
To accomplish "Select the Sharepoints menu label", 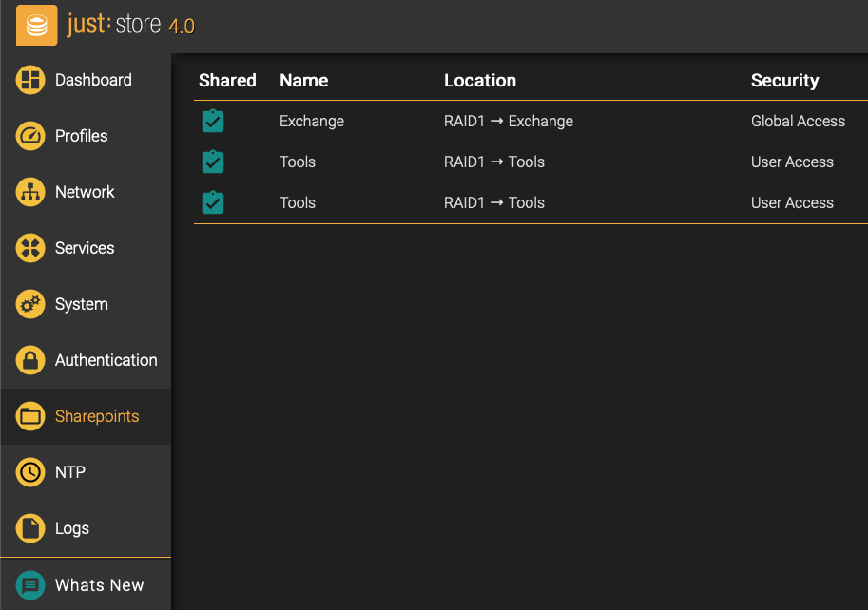I will point(97,416).
